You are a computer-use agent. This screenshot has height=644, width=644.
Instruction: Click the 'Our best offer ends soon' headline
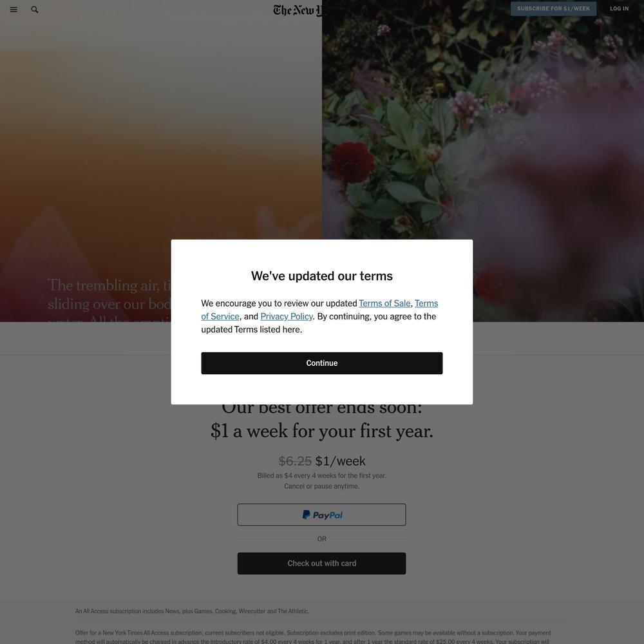[321, 420]
